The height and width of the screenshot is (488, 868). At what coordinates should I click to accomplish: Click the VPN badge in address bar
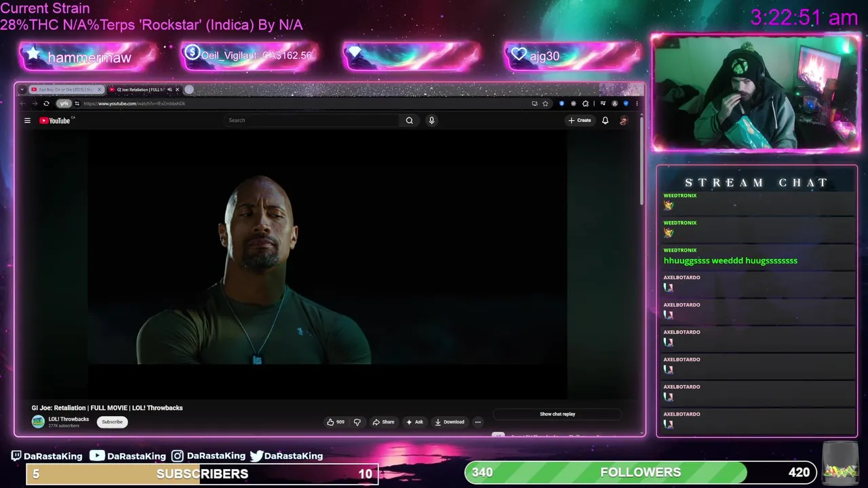pos(64,104)
